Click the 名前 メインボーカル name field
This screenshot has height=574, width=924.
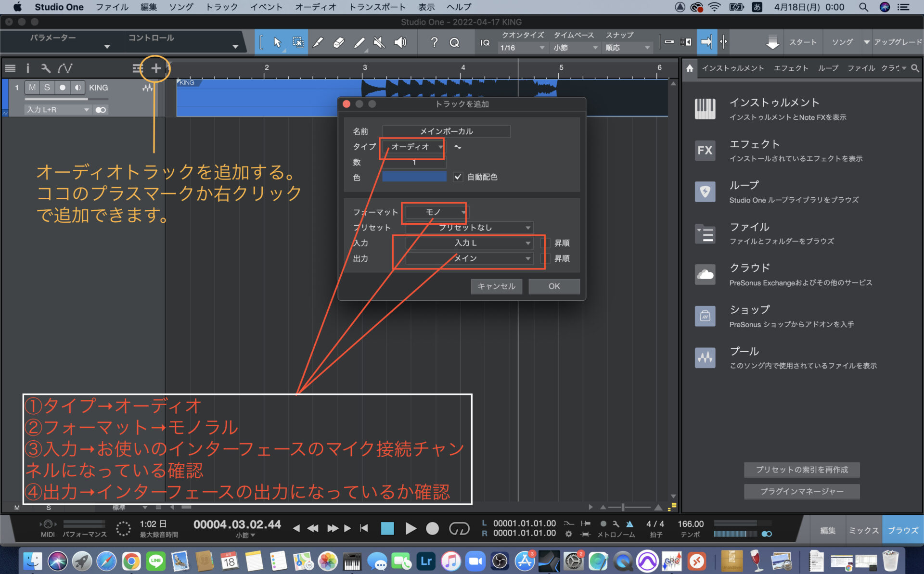(x=447, y=131)
